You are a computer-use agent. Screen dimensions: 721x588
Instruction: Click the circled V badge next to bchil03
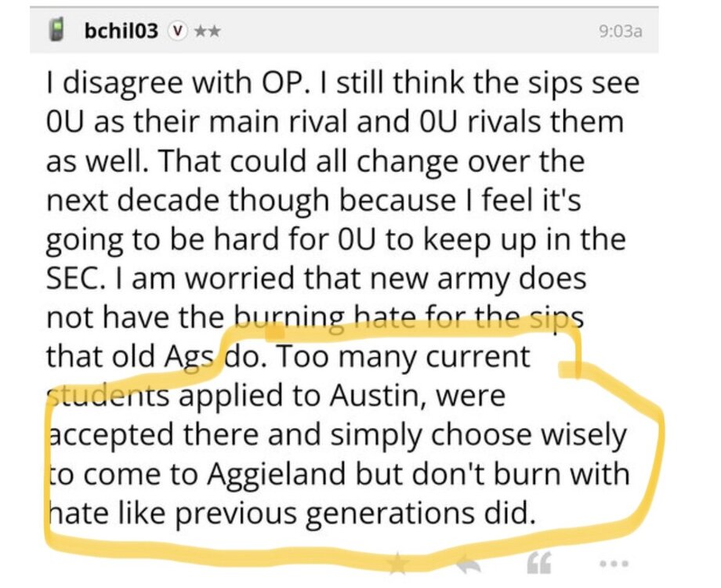[178, 31]
